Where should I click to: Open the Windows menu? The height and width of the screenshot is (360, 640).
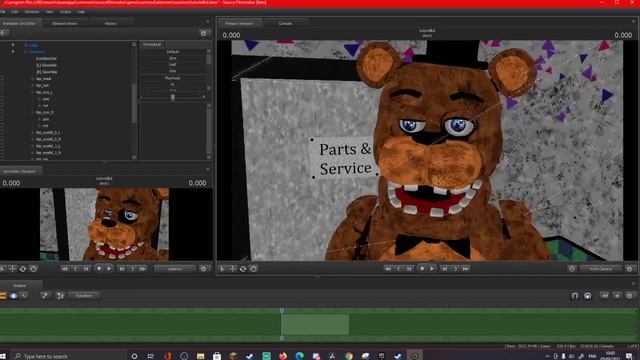(32, 12)
